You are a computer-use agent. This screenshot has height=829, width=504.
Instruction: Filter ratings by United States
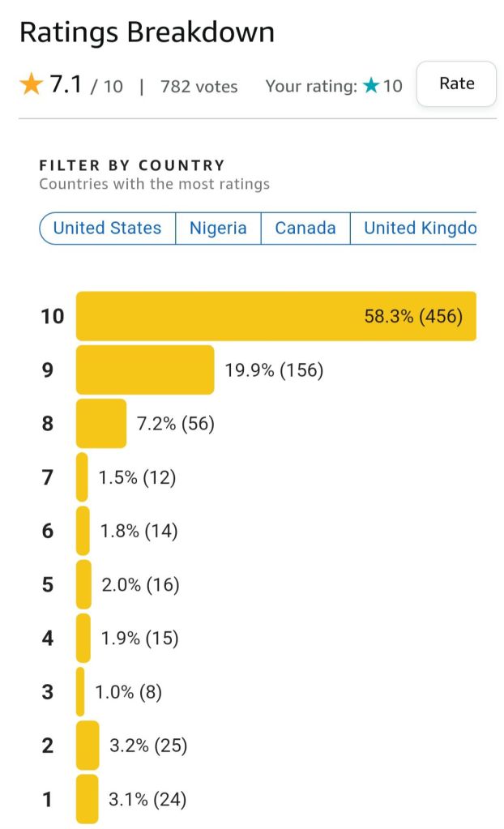pos(107,229)
